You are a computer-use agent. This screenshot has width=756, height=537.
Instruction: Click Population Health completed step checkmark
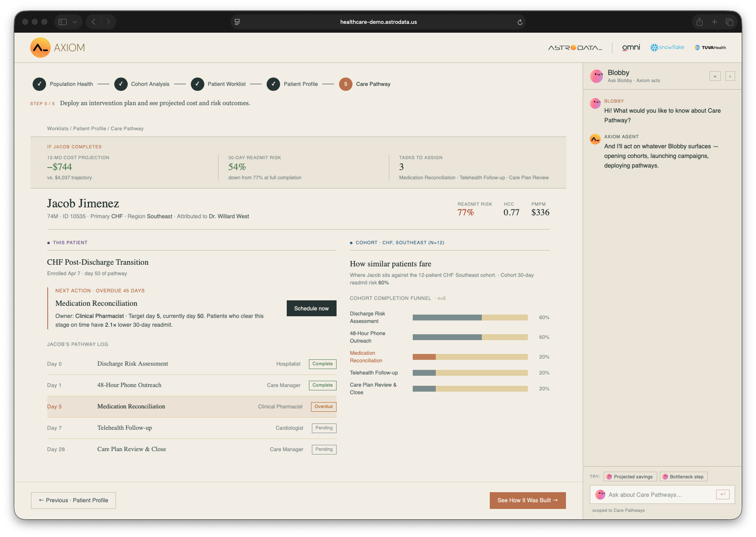click(x=39, y=84)
